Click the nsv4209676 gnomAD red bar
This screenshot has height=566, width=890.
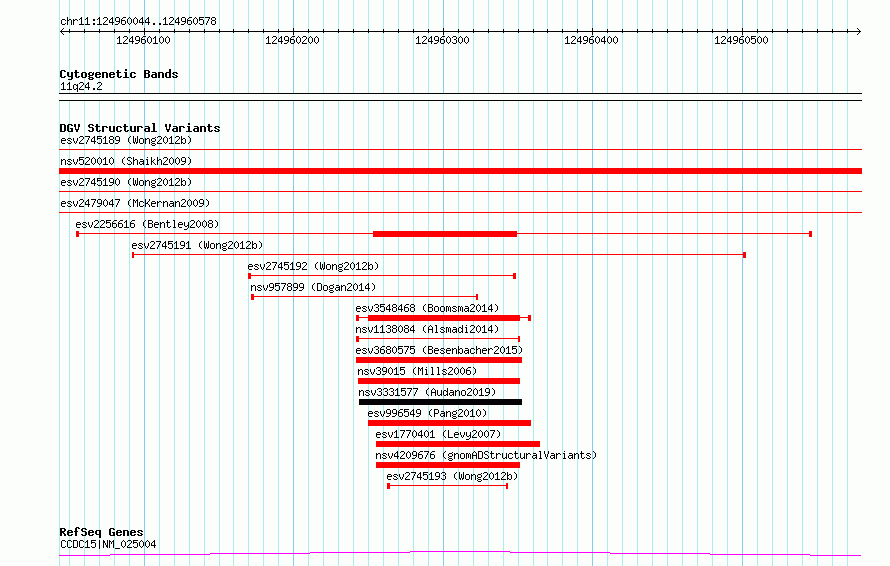(448, 465)
